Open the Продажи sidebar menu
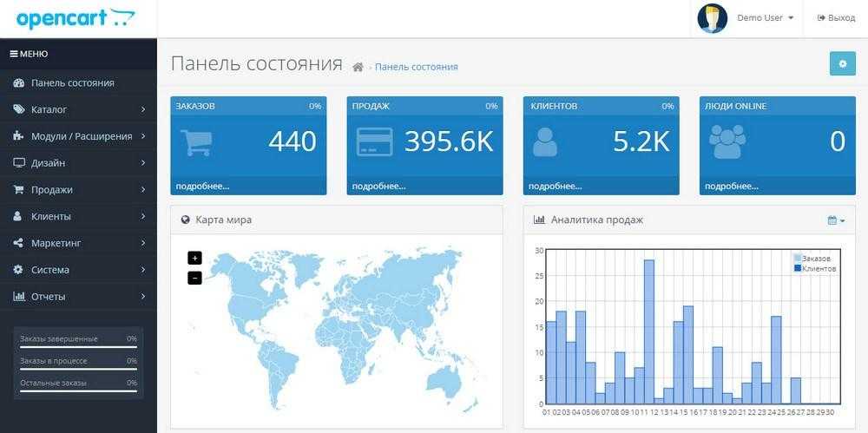The image size is (868, 433). [x=78, y=190]
